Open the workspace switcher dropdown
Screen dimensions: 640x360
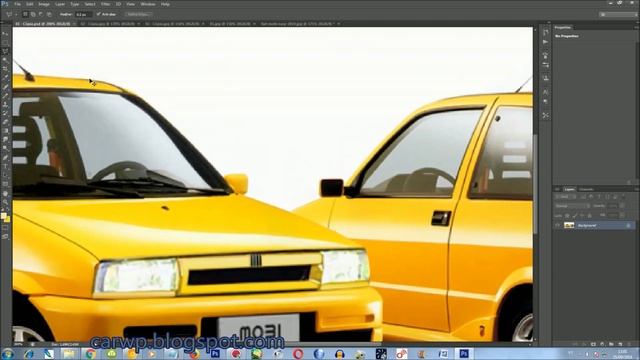[x=618, y=14]
